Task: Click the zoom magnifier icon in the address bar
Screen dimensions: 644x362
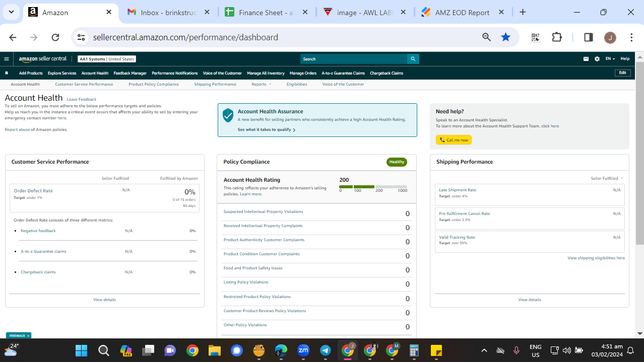Action: pyautogui.click(x=486, y=37)
